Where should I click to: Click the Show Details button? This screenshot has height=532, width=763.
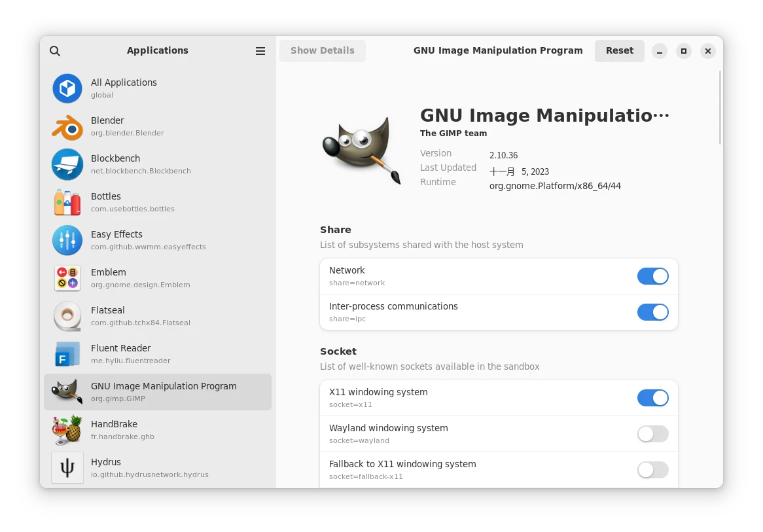[x=322, y=51]
